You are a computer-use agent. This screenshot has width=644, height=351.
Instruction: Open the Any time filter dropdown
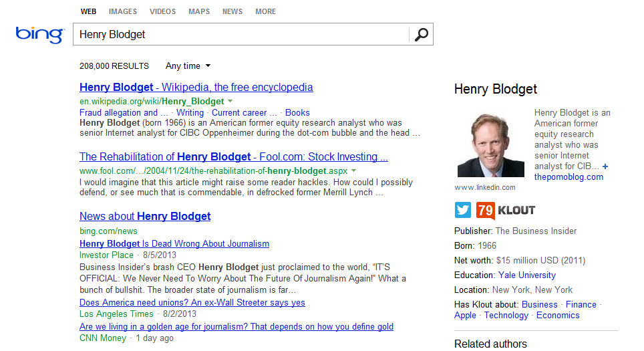pyautogui.click(x=188, y=66)
